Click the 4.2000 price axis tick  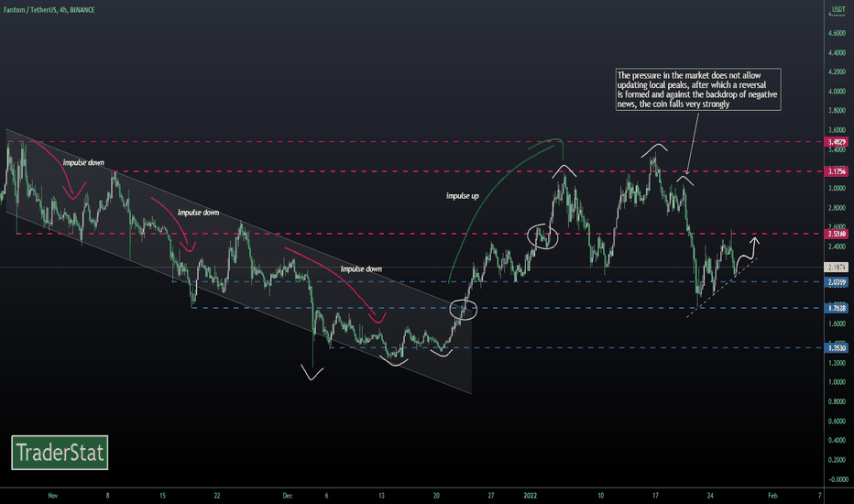[838, 71]
